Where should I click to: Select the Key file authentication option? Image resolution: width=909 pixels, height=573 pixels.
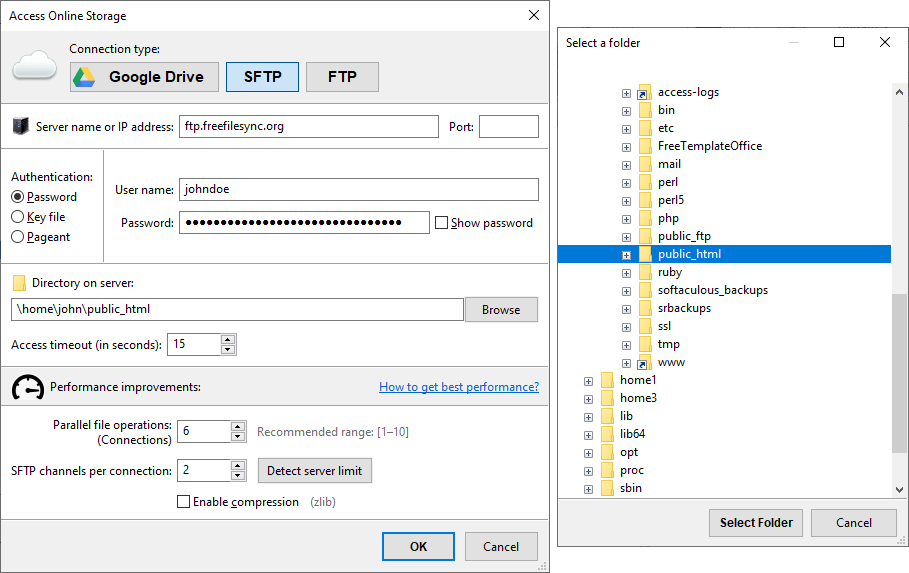point(17,217)
